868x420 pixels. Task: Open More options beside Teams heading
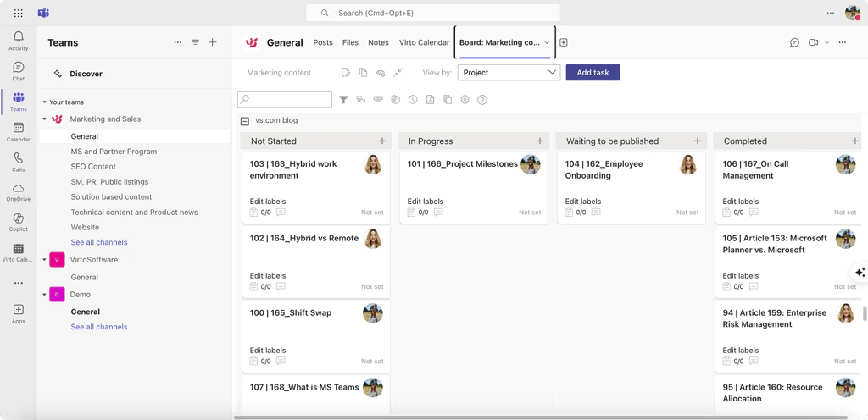coord(178,42)
